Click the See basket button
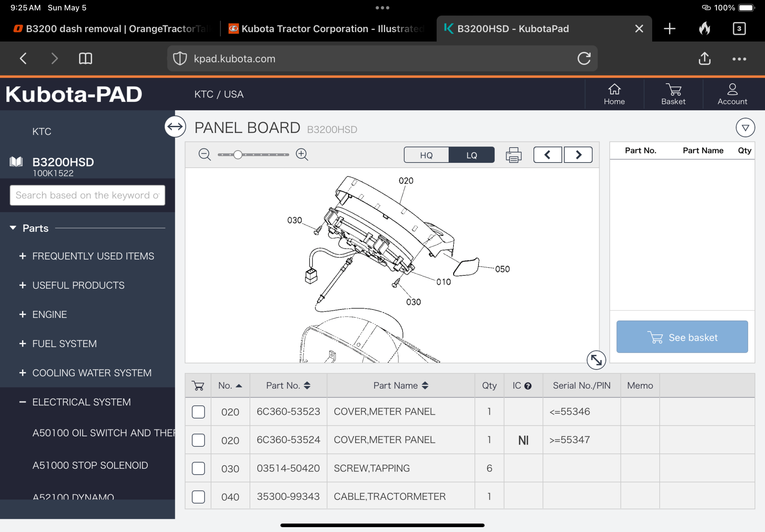This screenshot has height=532, width=765. (x=682, y=337)
